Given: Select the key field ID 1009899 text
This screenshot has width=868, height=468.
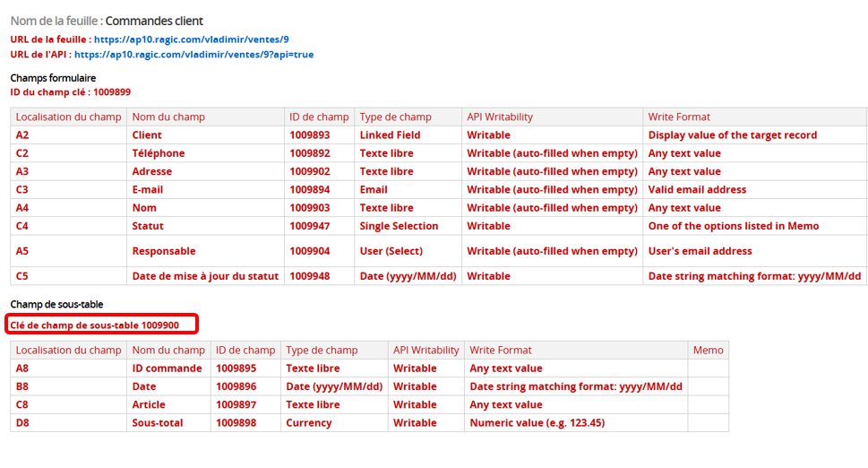Looking at the screenshot, I should click(x=70, y=92).
